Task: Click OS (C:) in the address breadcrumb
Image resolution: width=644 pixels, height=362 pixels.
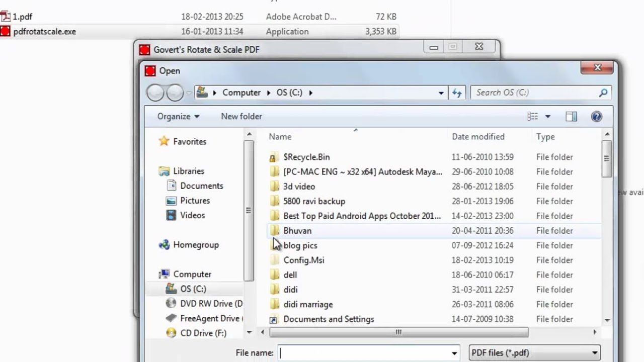Action: [289, 93]
